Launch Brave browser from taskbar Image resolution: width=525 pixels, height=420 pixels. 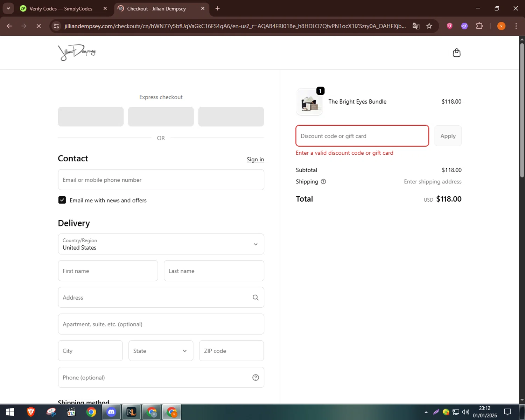tap(31, 412)
